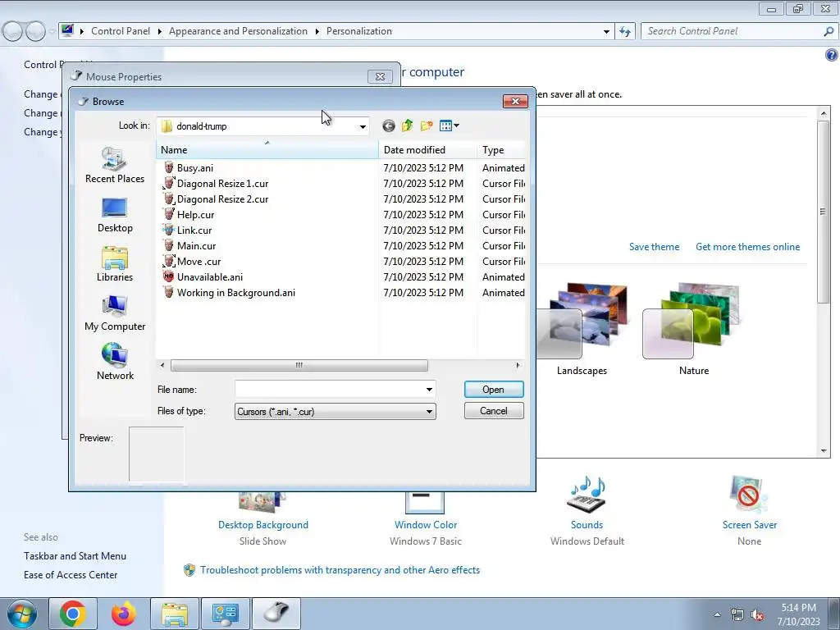Click the file list scroll left arrow
This screenshot has height=630, width=840.
click(162, 365)
